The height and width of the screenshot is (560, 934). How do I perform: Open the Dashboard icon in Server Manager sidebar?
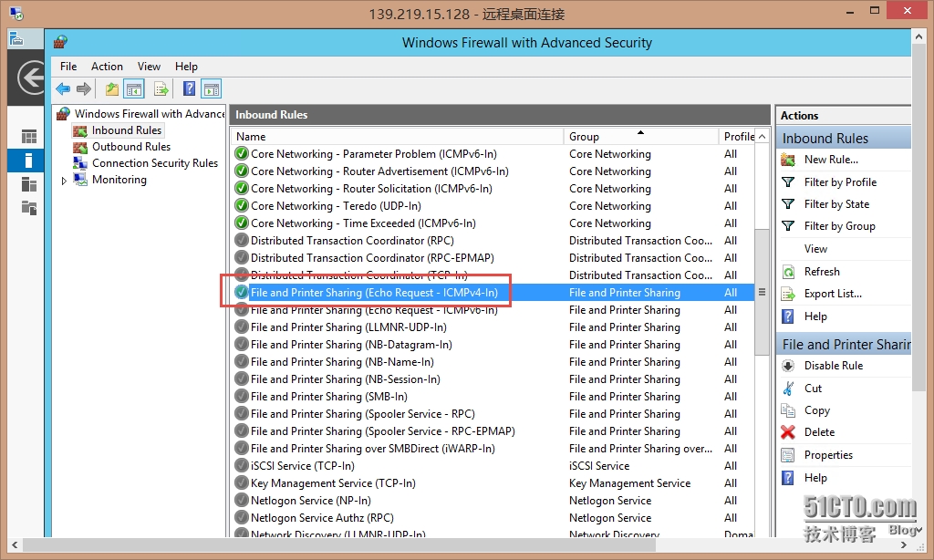(28, 137)
